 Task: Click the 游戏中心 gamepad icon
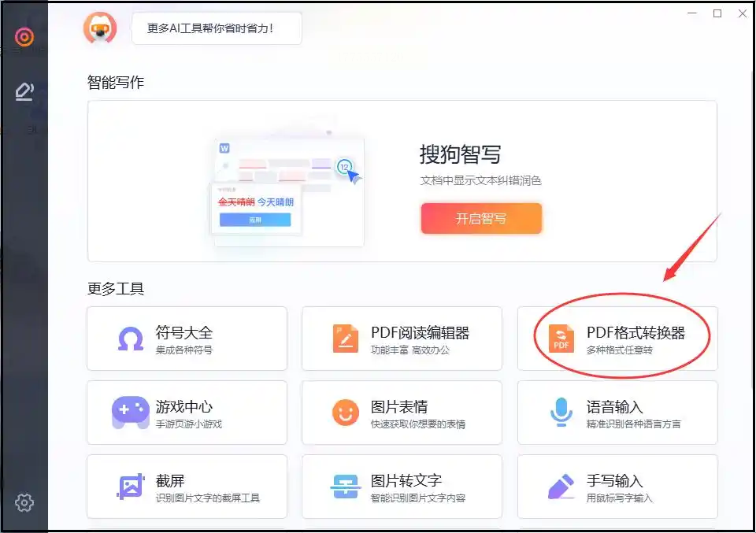(130, 413)
